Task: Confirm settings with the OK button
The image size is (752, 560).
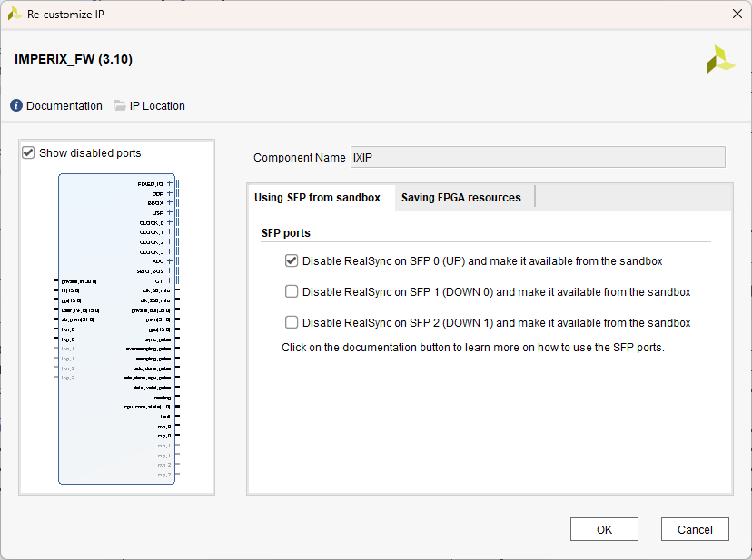Action: 604,529
